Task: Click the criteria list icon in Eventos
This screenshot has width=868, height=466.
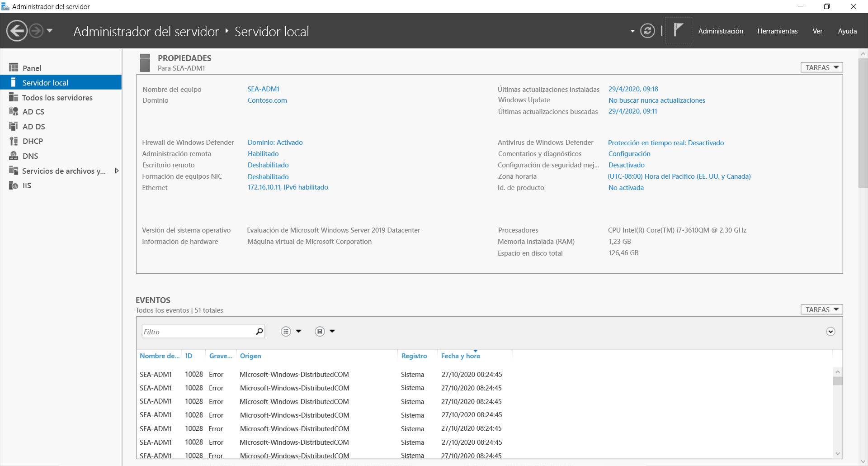Action: 286,331
